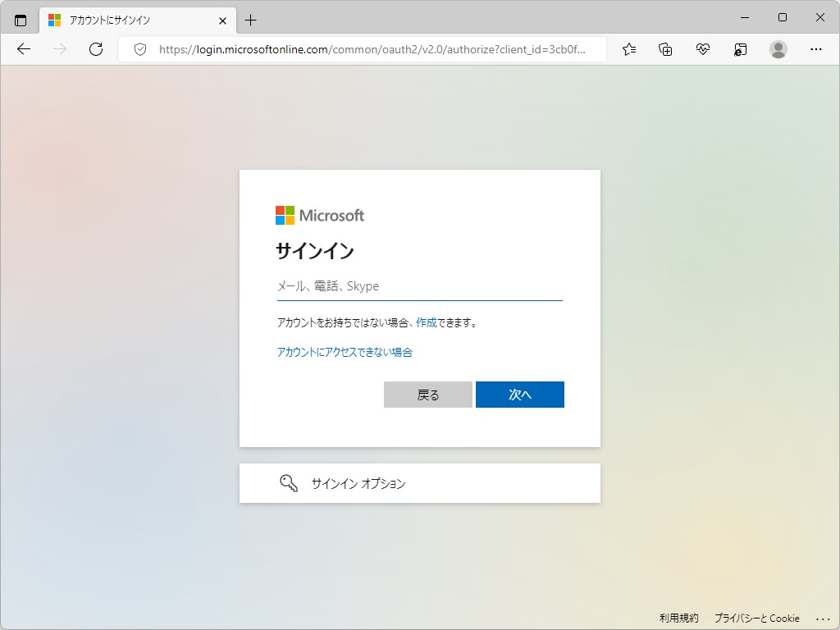Click the key icon next to サインイン オプション

(288, 483)
